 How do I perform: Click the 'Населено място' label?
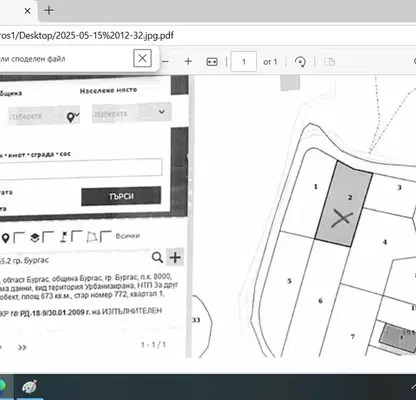[108, 90]
